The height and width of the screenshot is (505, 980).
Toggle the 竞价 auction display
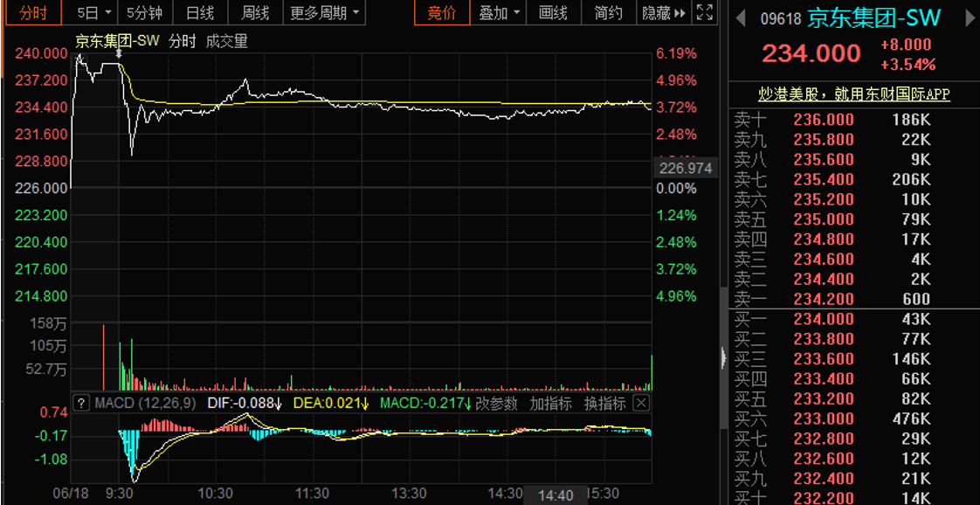(441, 12)
